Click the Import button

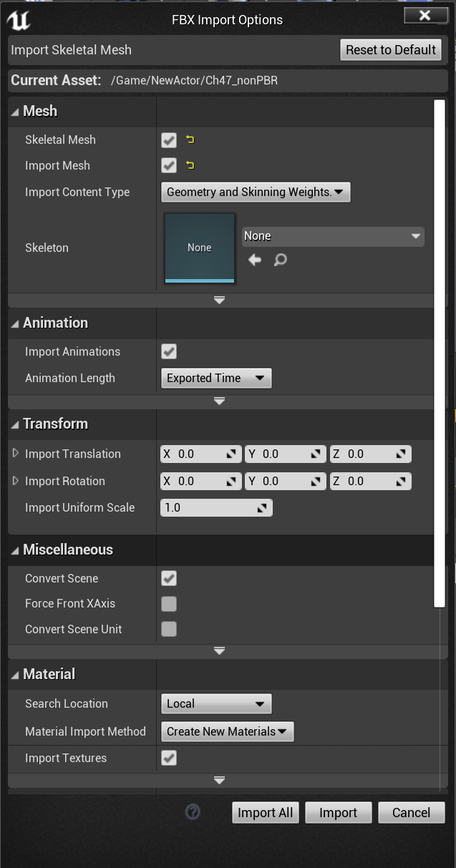[339, 813]
